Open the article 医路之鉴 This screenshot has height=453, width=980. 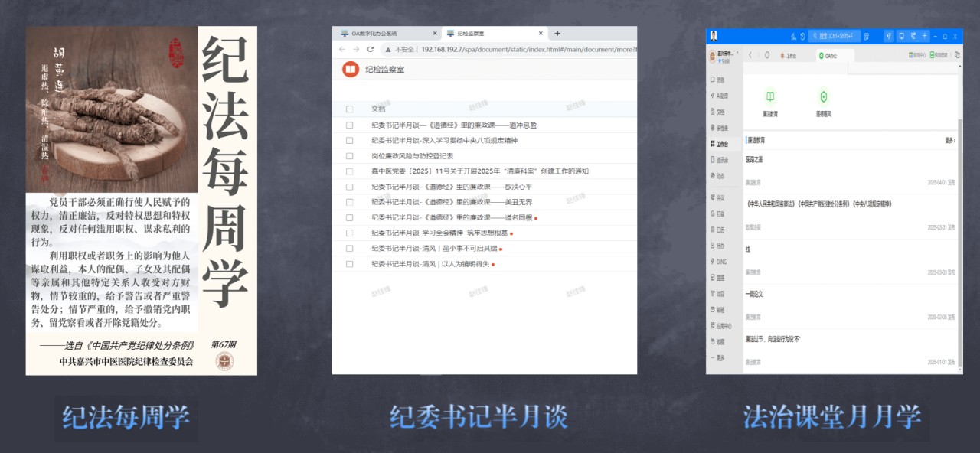(754, 160)
